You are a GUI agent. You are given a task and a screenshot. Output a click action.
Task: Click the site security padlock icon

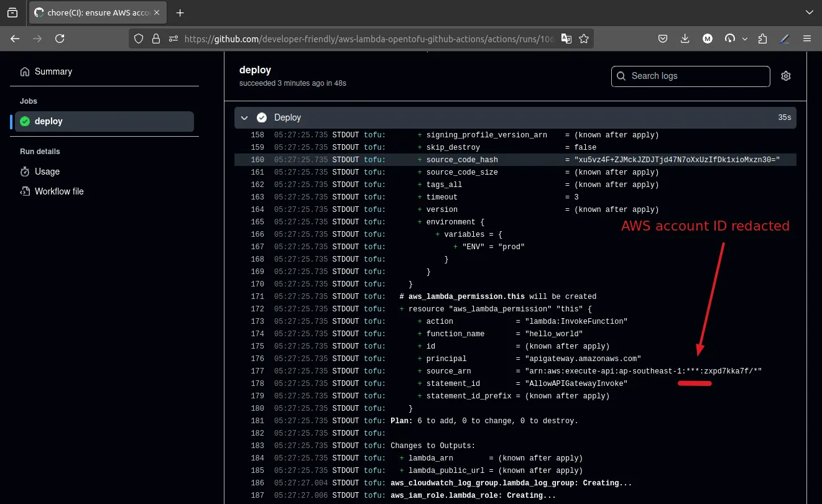(x=155, y=39)
